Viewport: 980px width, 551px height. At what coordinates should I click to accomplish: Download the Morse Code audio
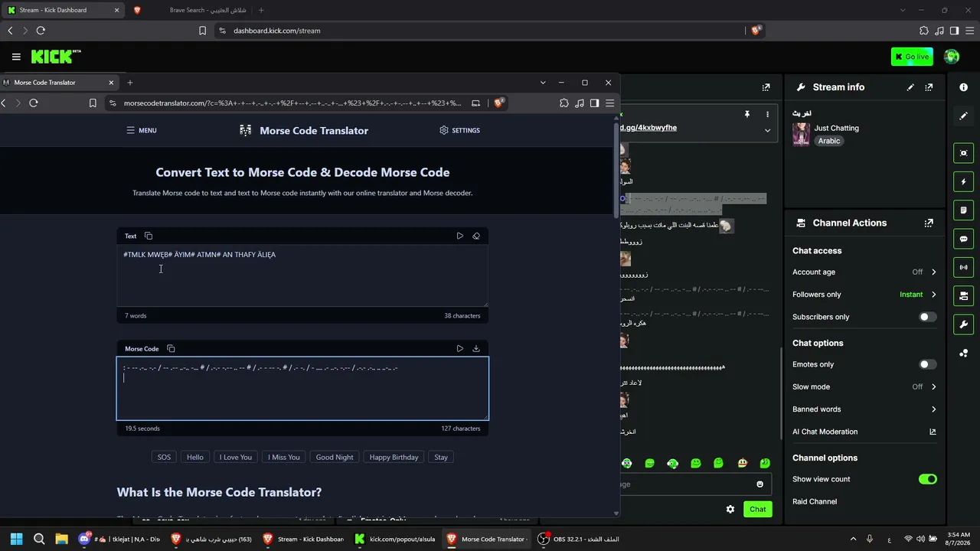point(476,348)
